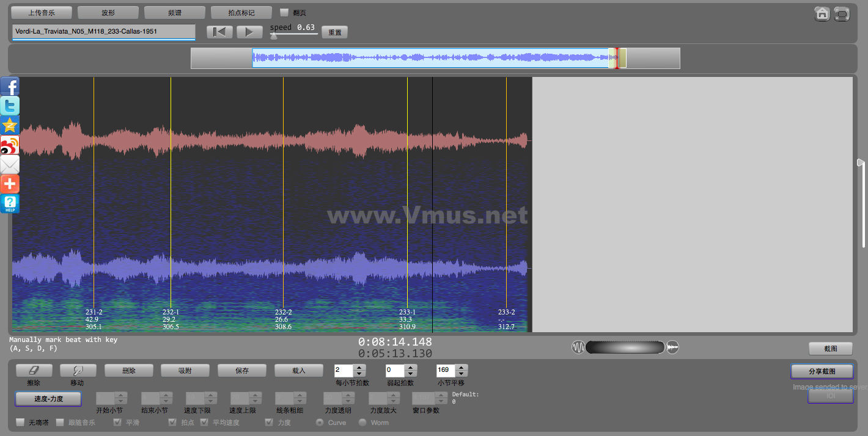868x436 pixels.
Task: Select the move 移动 tool
Action: click(x=78, y=371)
